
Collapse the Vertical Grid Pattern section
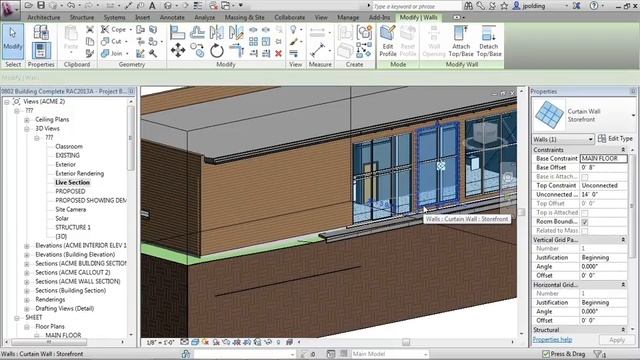623,240
